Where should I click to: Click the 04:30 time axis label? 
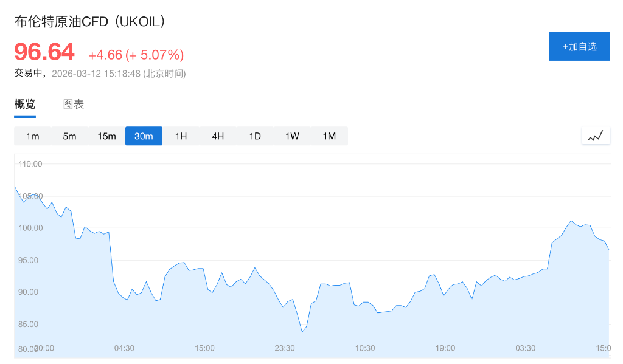click(x=124, y=348)
